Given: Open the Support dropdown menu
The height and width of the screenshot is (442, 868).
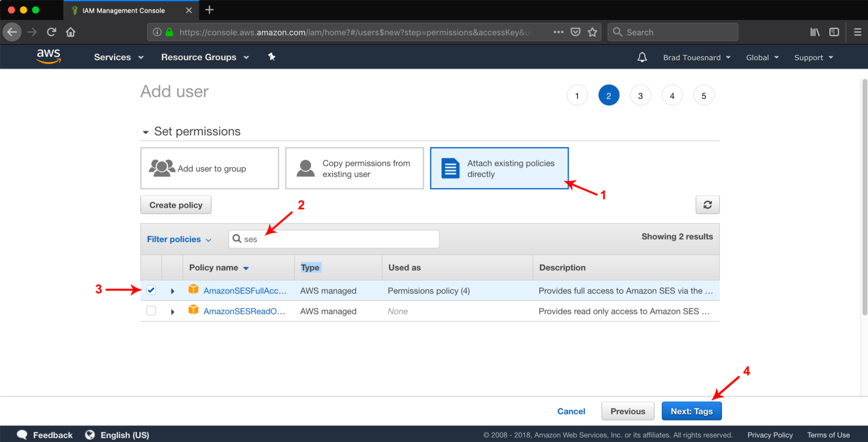Looking at the screenshot, I should coord(814,57).
